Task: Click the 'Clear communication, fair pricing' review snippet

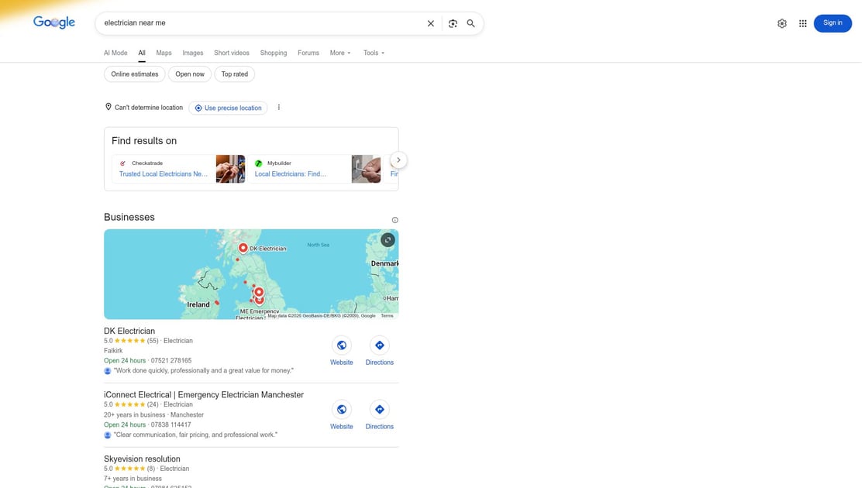Action: (195, 435)
